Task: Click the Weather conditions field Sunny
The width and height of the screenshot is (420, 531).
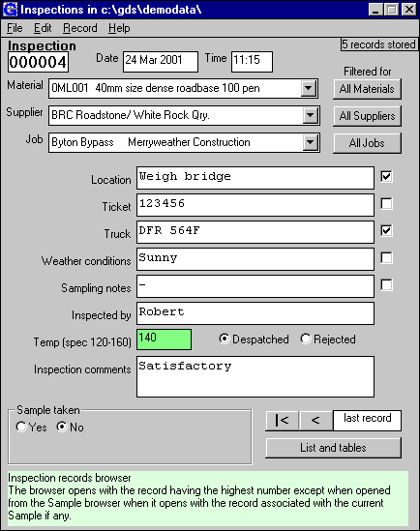Action: tap(255, 259)
